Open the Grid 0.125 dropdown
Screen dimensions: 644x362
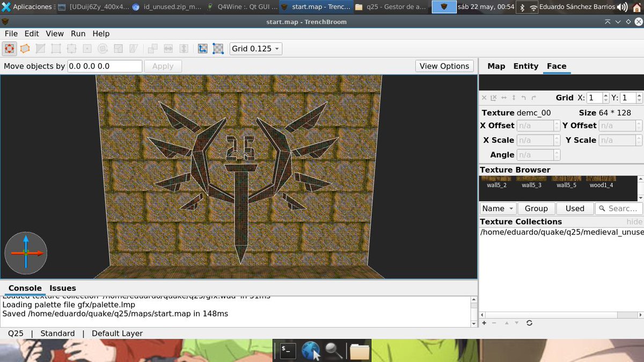255,48
